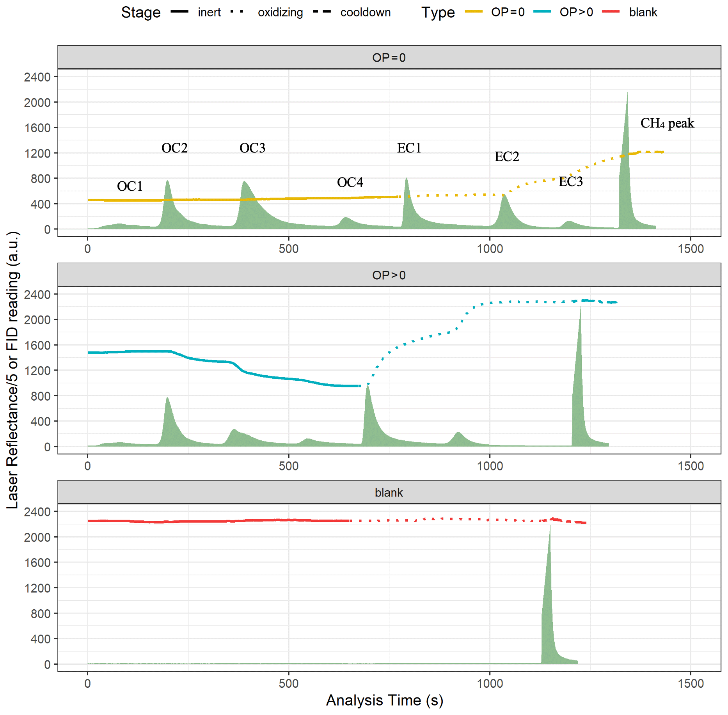Click the EC3 peak label
728x715 pixels.
(x=570, y=181)
